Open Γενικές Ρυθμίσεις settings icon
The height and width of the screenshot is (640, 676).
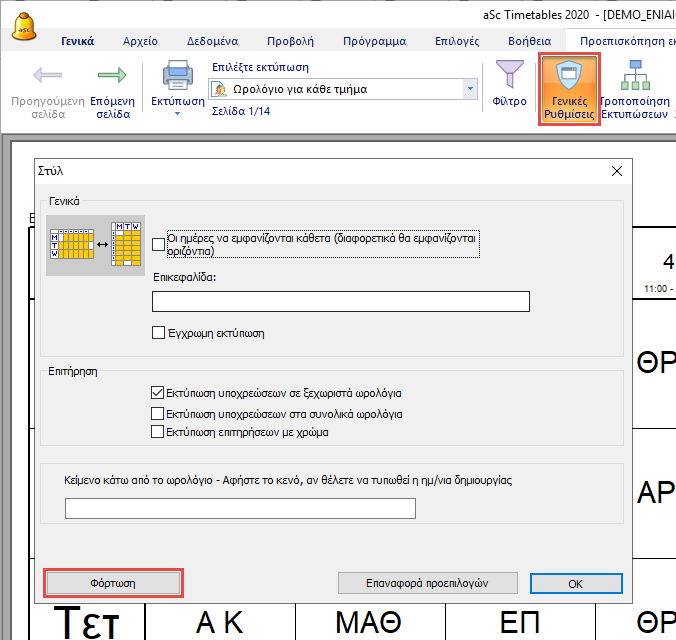[569, 76]
